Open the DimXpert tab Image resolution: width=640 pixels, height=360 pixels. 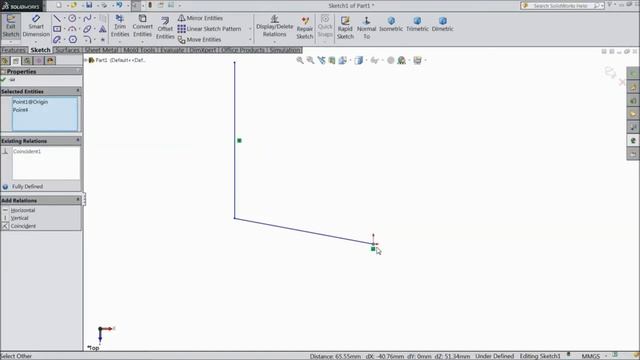tap(202, 50)
